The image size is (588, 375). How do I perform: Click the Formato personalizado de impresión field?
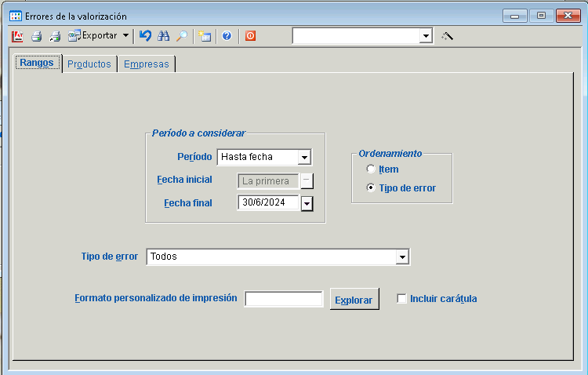click(284, 299)
